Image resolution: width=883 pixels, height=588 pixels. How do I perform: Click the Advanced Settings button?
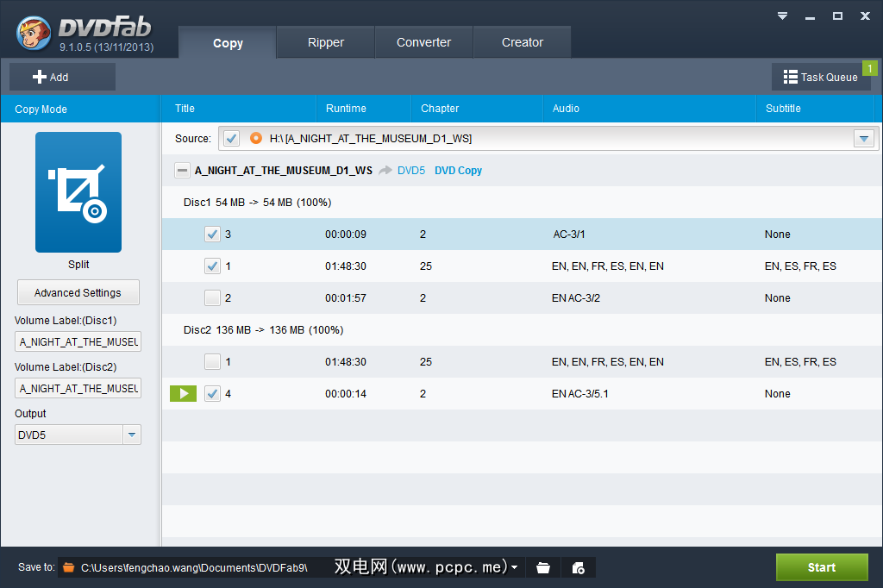point(78,293)
